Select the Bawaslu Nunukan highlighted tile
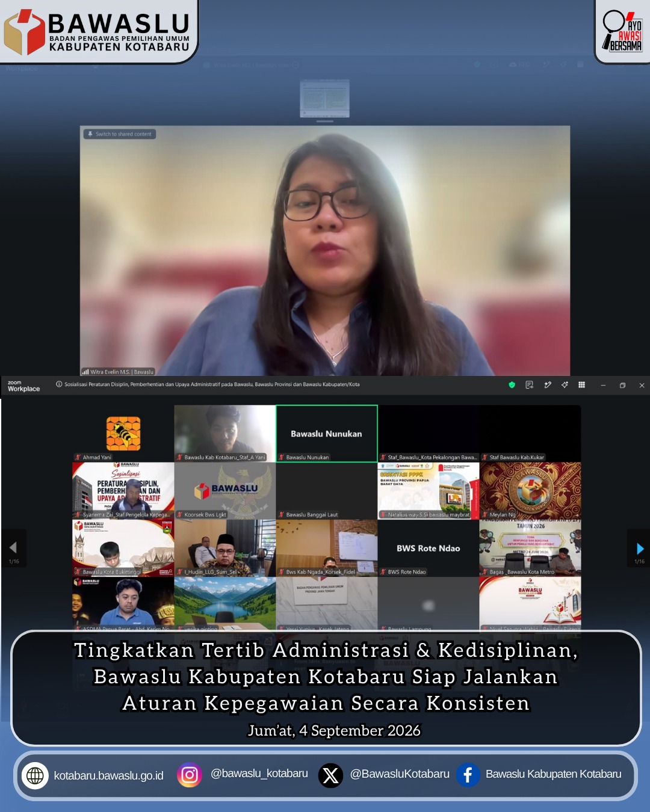Viewport: 650px width, 812px height. tap(327, 434)
